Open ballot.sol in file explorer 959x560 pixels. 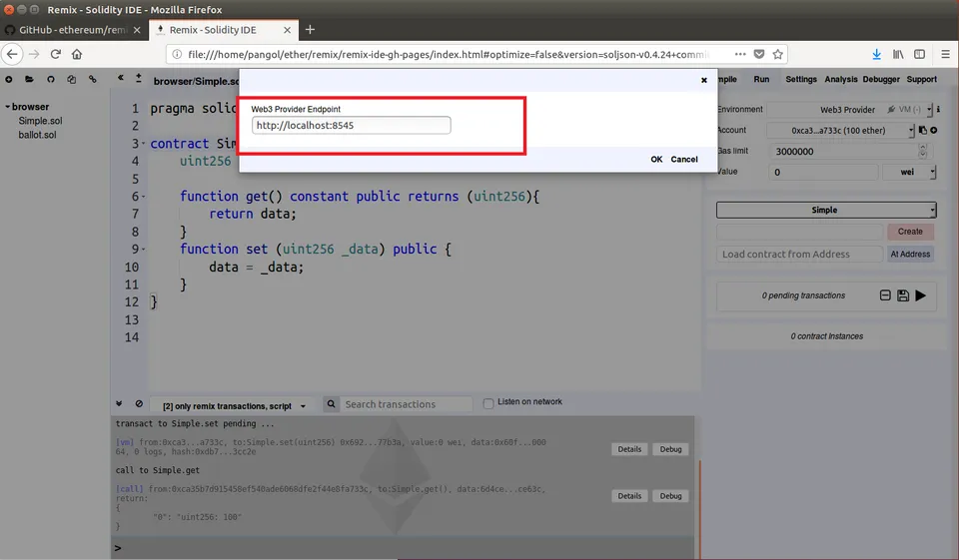(37, 135)
